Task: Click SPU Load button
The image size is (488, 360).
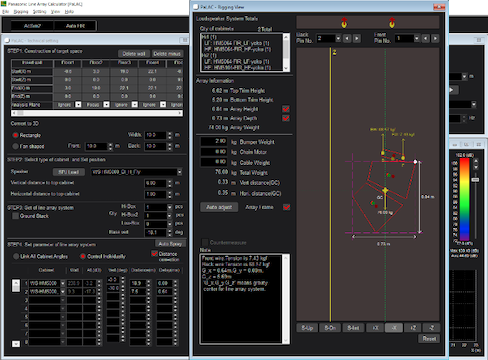Action: 69,172
